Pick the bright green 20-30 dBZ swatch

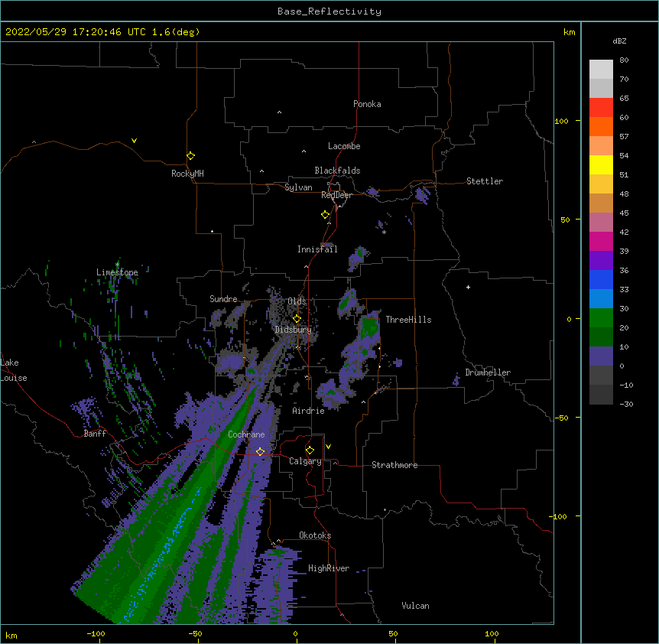pyautogui.click(x=601, y=318)
